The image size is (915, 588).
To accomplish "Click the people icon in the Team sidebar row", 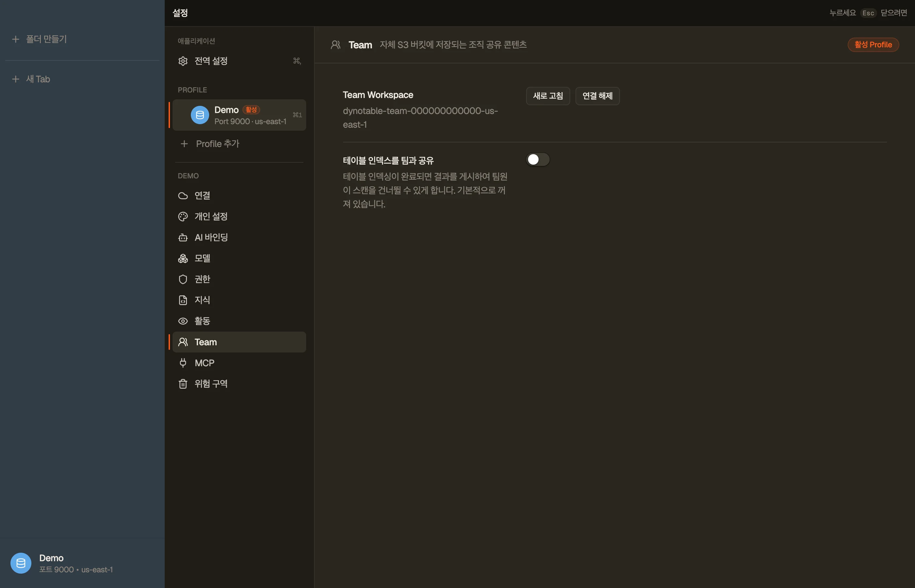I will tap(183, 342).
